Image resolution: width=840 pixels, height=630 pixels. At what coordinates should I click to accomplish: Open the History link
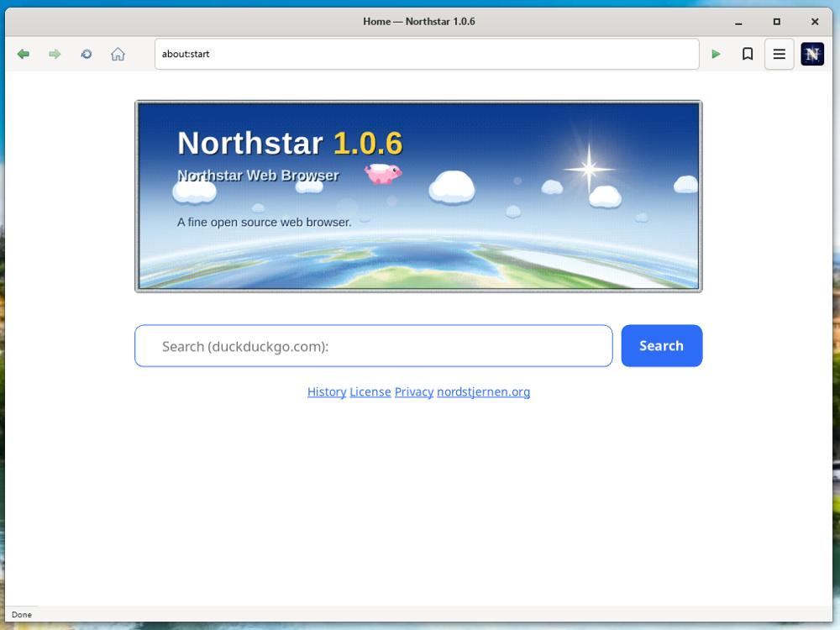327,391
